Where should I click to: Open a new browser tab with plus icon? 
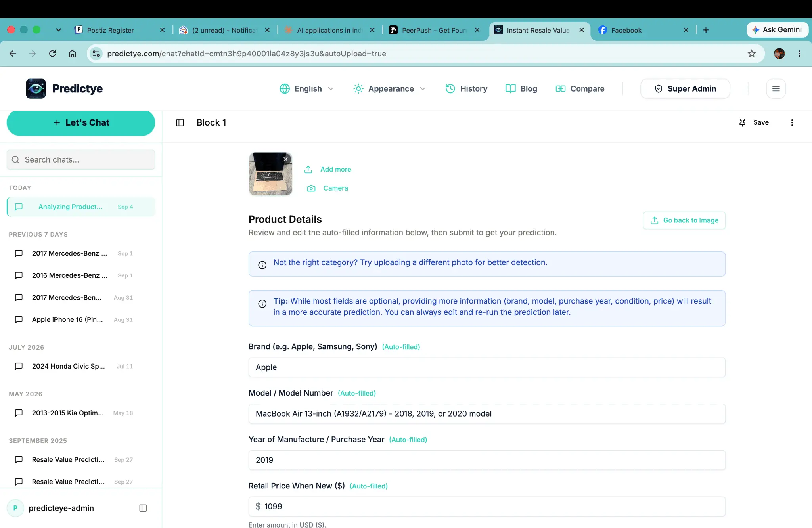pyautogui.click(x=706, y=30)
